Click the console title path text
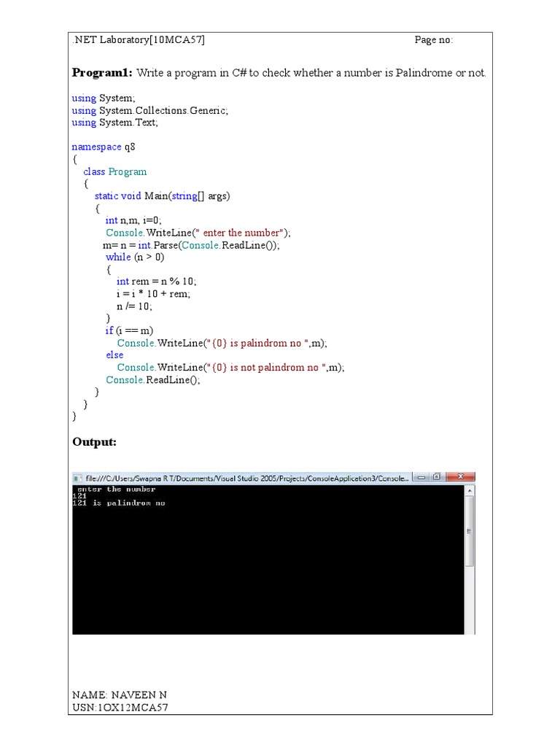560x747 pixels. (247, 479)
